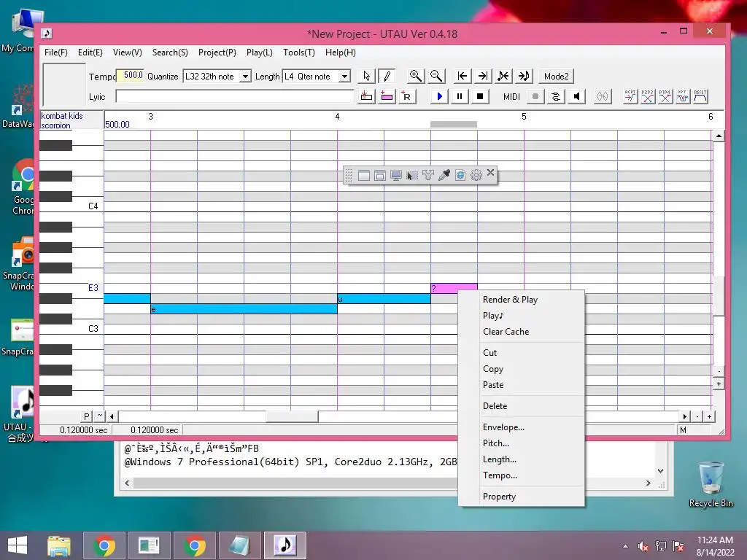Select region capture icon in snap toolbar
747x560 pixels.
pyautogui.click(x=412, y=175)
